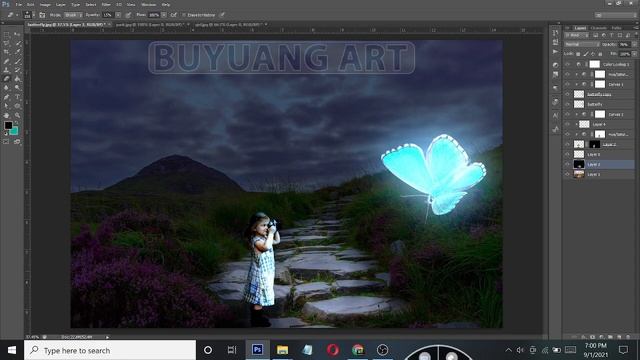The width and height of the screenshot is (640, 360).
Task: Select the Horizontal Type tool
Action: [17, 97]
